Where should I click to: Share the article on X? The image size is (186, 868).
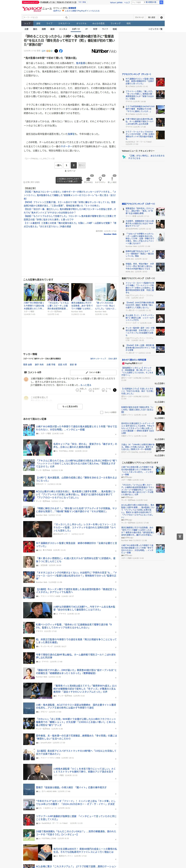click(x=56, y=51)
